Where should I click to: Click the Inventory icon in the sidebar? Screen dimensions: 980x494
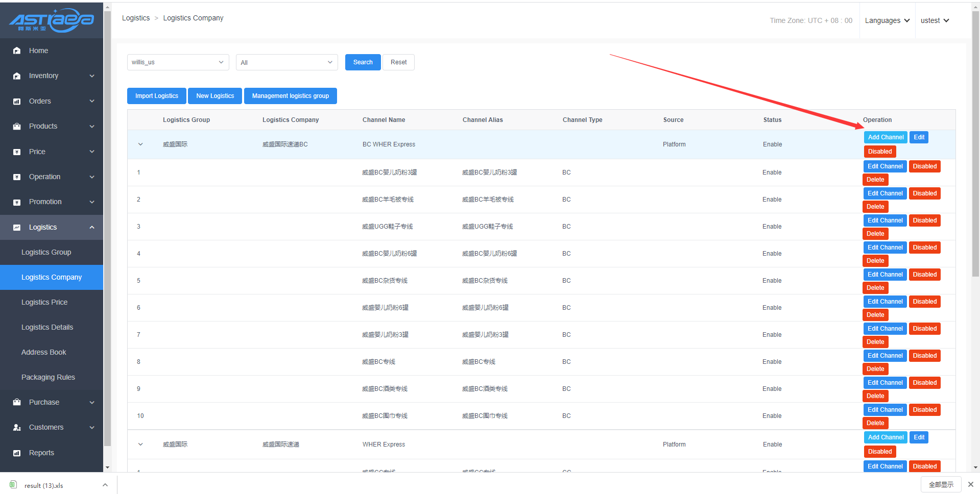click(x=17, y=76)
